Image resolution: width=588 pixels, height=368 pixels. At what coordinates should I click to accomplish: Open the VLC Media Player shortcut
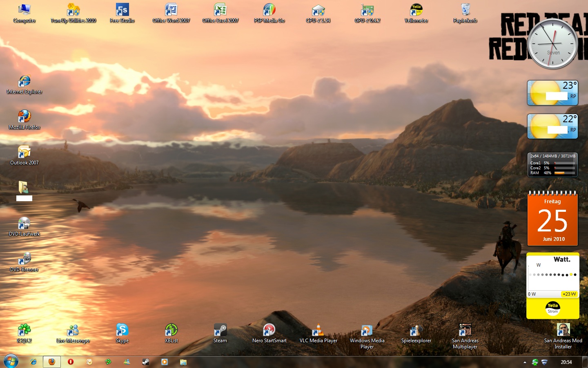pyautogui.click(x=318, y=333)
